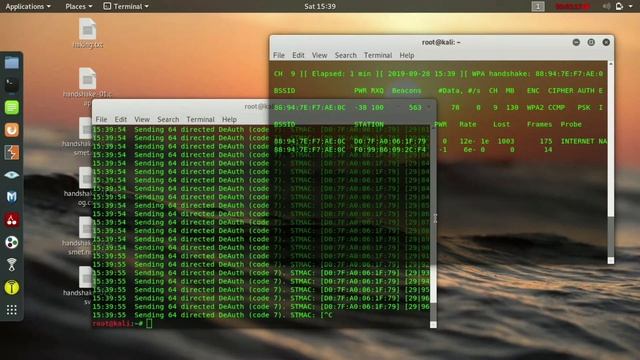This screenshot has height=360, width=640.
Task: Open CherryTree red cherries icon in dock
Action: pos(11,220)
